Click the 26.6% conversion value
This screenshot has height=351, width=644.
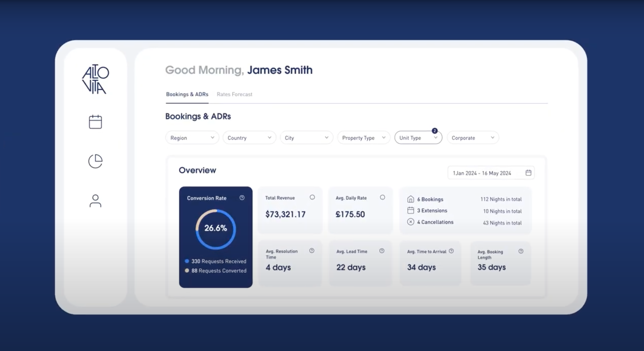pyautogui.click(x=216, y=228)
